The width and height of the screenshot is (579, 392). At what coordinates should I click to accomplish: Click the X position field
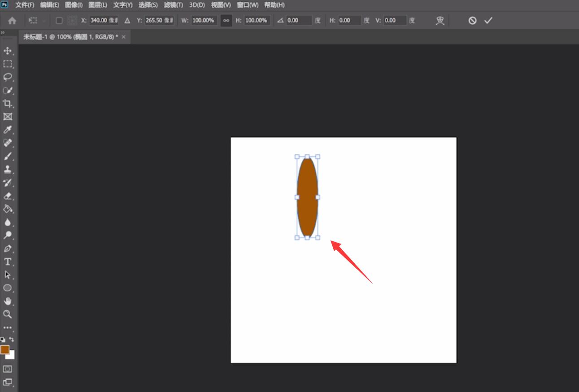tap(104, 21)
